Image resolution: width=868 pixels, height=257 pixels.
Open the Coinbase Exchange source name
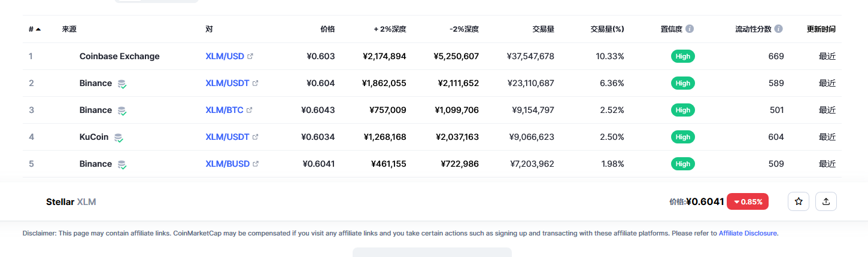[x=120, y=56]
